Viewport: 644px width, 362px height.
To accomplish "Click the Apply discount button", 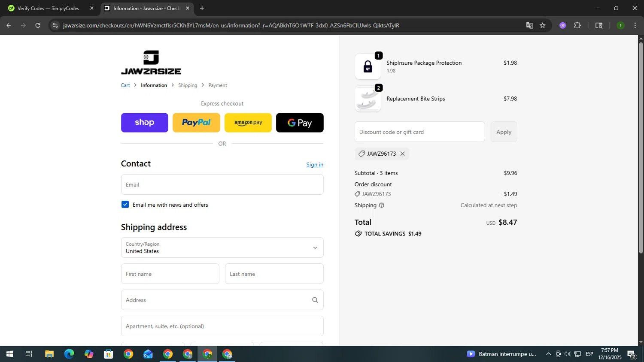I will [x=504, y=132].
